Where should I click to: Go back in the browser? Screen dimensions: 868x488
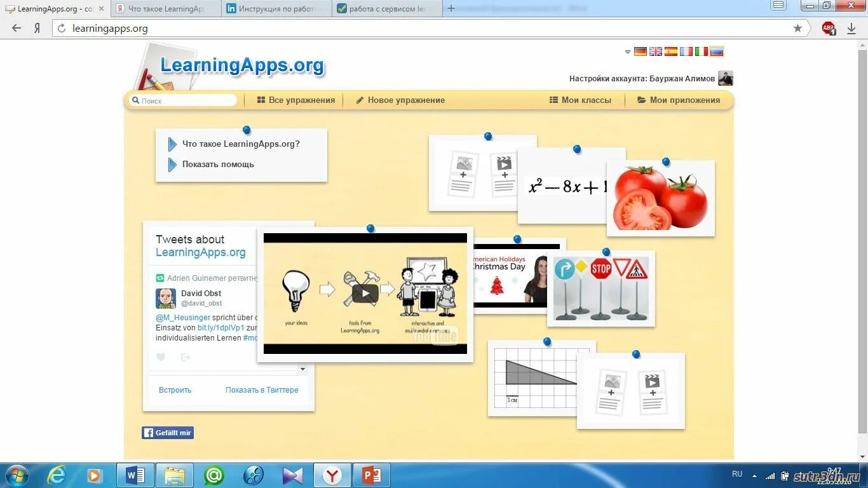pyautogui.click(x=17, y=28)
